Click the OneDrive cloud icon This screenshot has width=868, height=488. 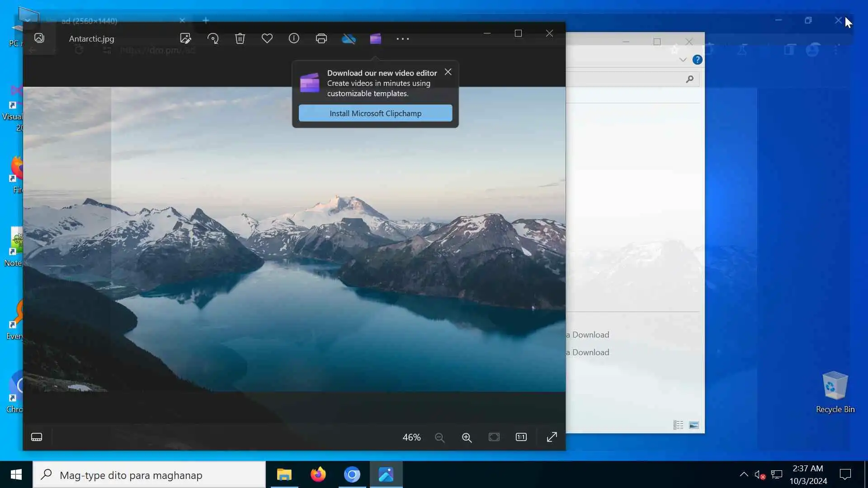(x=349, y=38)
